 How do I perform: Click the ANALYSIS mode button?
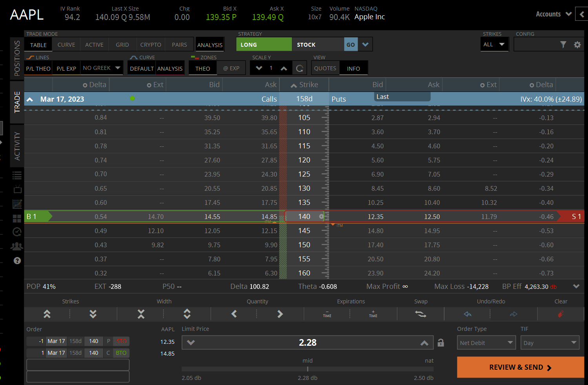[210, 45]
